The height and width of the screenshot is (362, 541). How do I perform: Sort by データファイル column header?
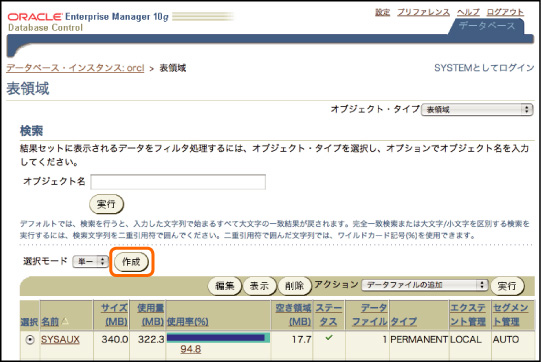point(370,314)
